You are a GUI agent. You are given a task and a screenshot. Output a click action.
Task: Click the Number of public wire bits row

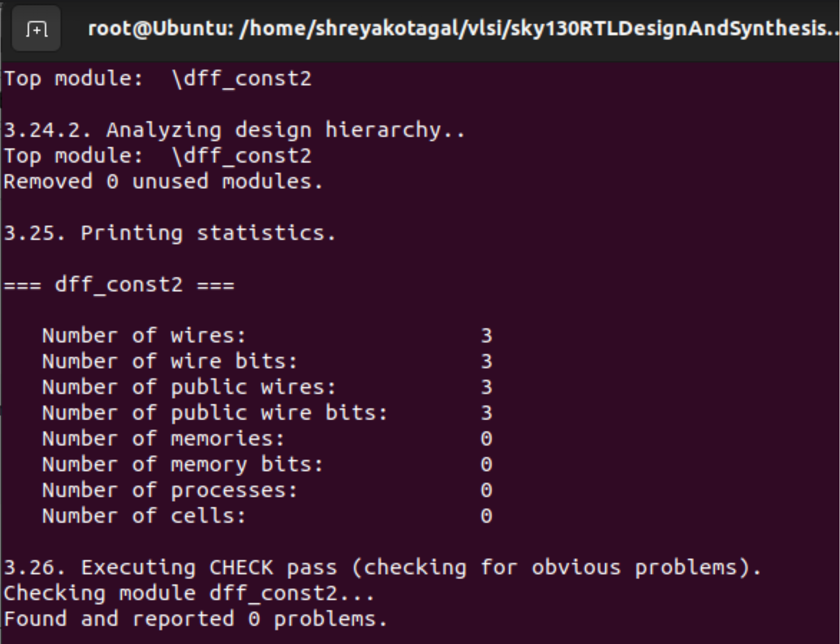pos(215,413)
